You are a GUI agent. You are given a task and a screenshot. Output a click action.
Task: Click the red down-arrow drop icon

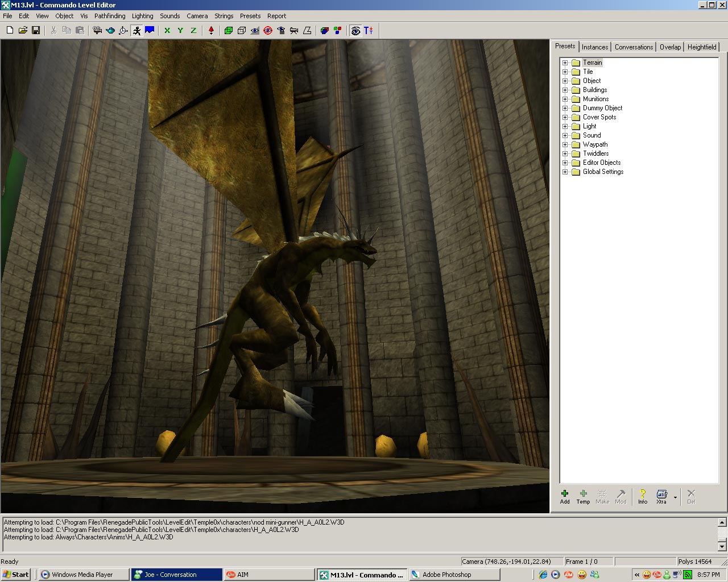[211, 31]
